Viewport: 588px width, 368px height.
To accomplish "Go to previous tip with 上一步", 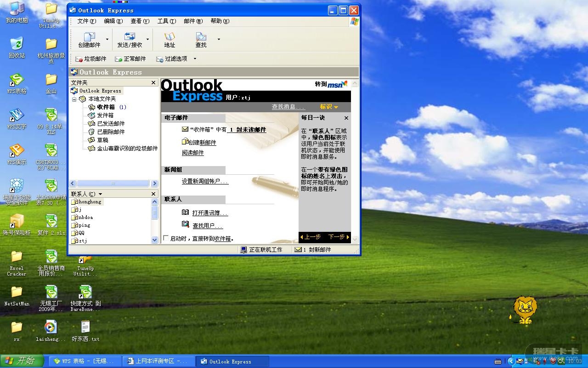I will [311, 237].
